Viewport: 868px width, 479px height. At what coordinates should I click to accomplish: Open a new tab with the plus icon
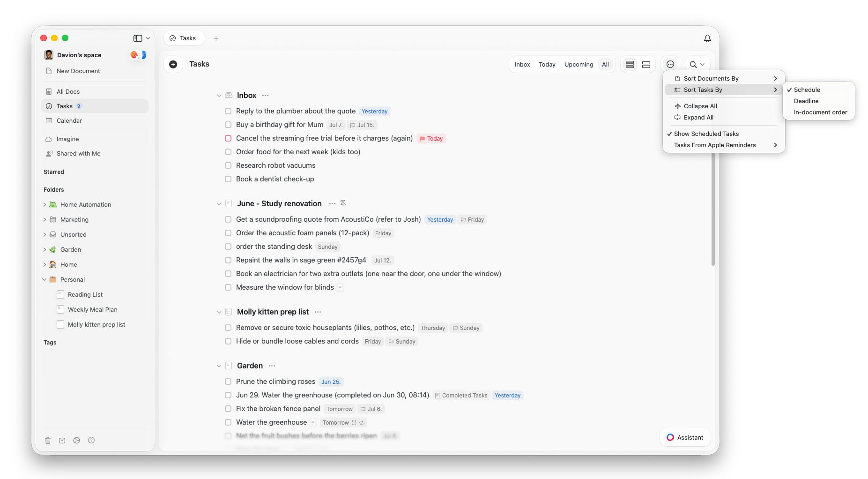click(216, 38)
